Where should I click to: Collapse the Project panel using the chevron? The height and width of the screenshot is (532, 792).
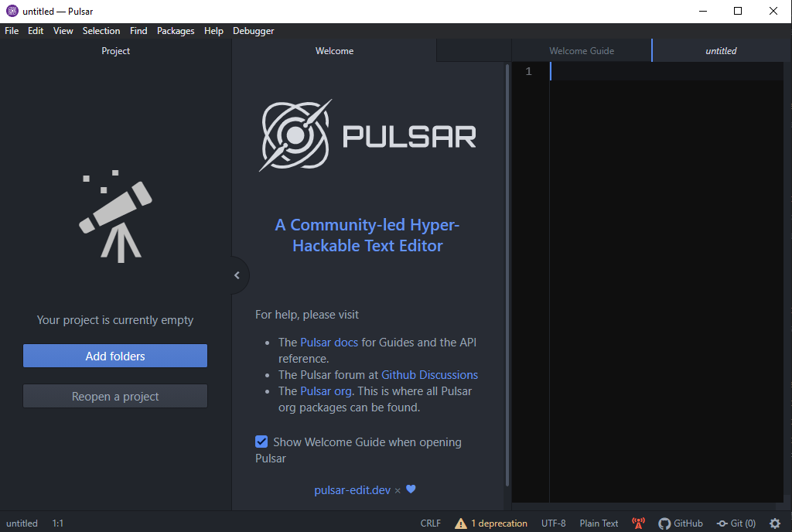click(x=237, y=275)
